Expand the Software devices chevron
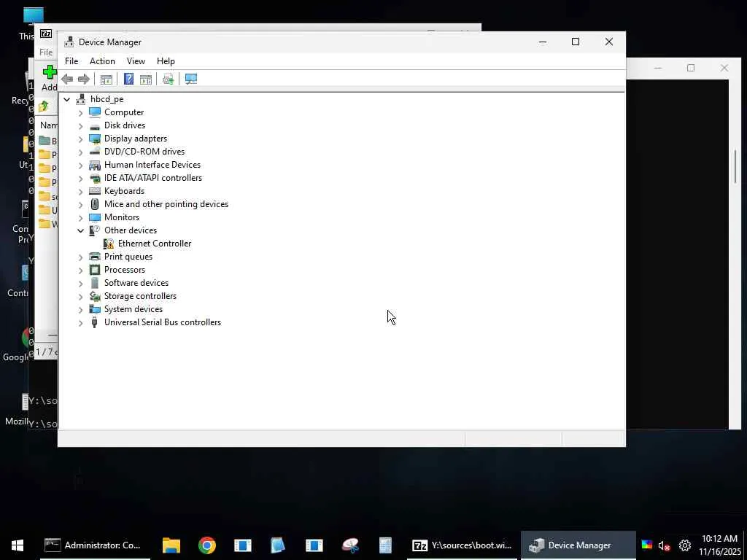 click(x=80, y=284)
